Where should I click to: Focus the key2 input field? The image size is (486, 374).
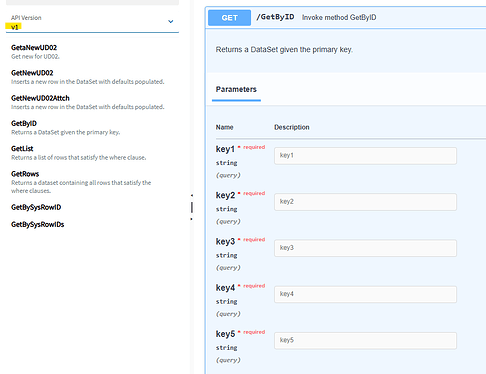pyautogui.click(x=365, y=202)
